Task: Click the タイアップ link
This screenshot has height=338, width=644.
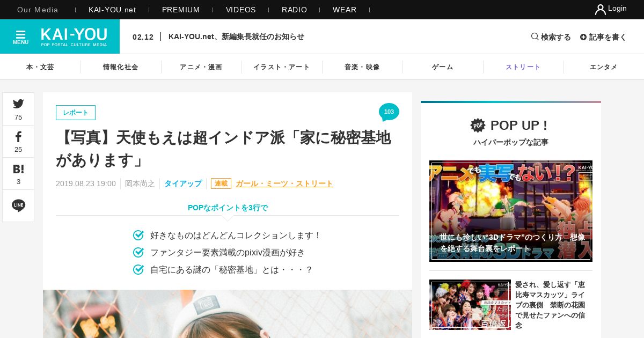Action: point(183,183)
